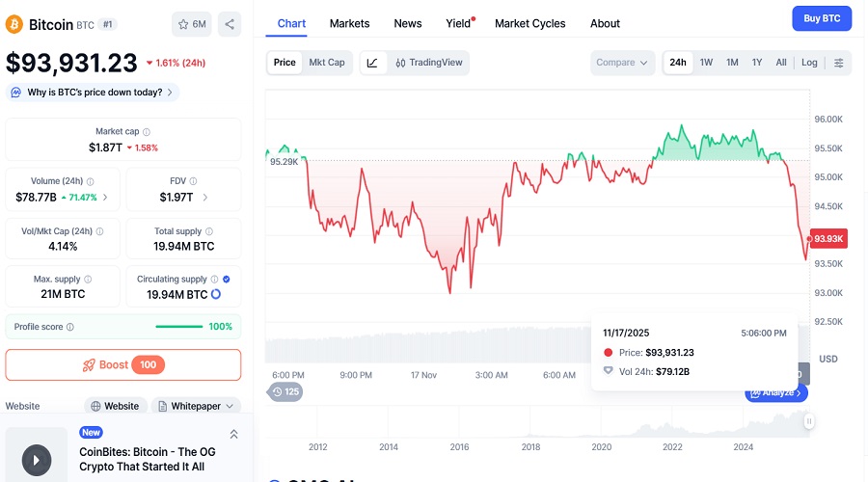The image size is (868, 482).
Task: Open the Compare dropdown
Action: (622, 63)
